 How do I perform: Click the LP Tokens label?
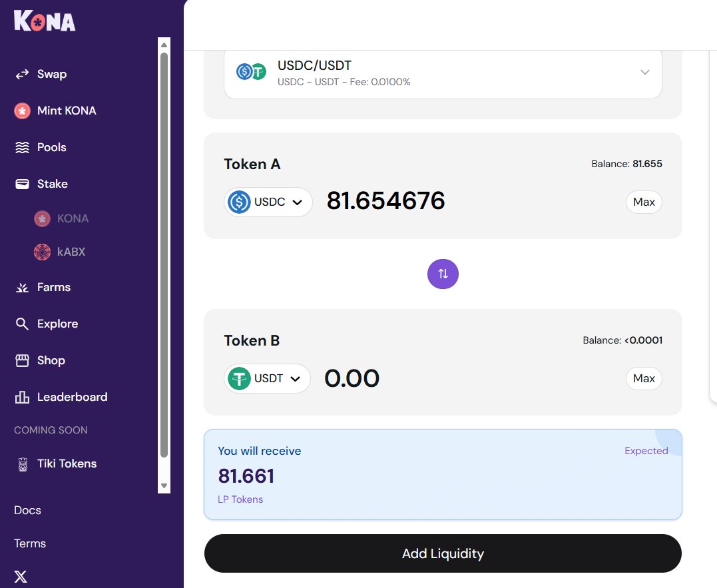point(240,499)
